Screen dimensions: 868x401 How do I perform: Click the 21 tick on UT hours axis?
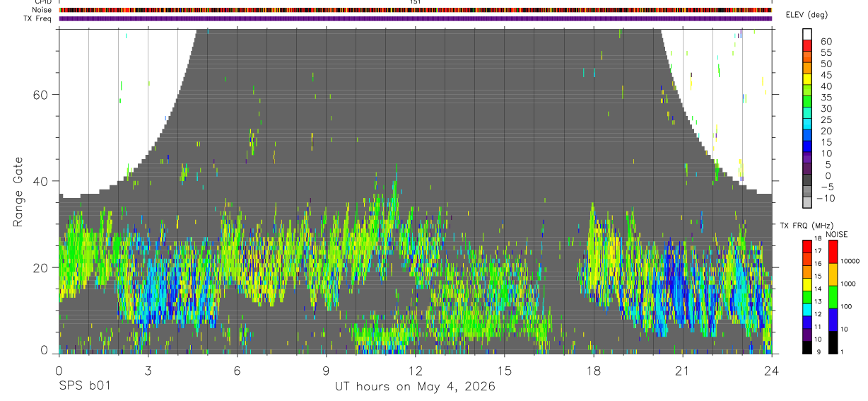[x=683, y=371]
